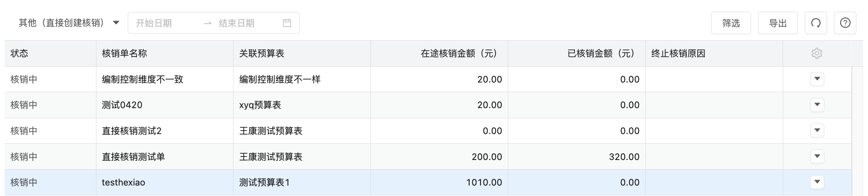
Task: Open column settings gear icon
Action: tap(817, 53)
